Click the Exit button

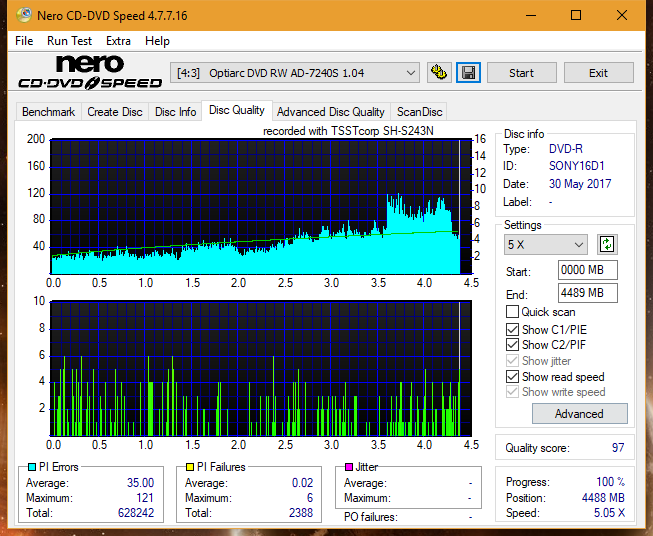(x=598, y=73)
